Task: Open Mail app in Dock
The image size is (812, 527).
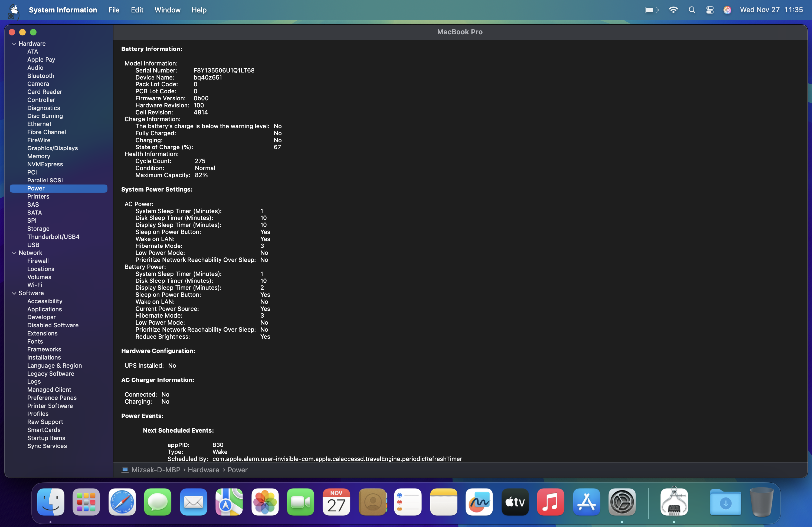Action: click(194, 502)
